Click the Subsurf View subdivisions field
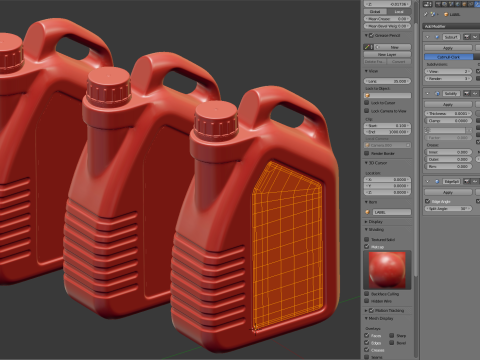Viewport: 480px width, 360px height. (x=448, y=71)
